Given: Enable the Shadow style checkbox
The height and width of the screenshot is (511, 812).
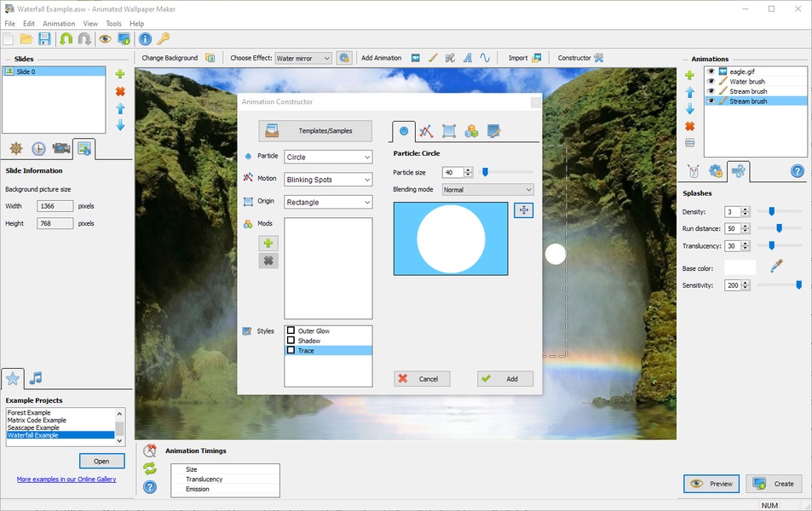Looking at the screenshot, I should coord(291,341).
